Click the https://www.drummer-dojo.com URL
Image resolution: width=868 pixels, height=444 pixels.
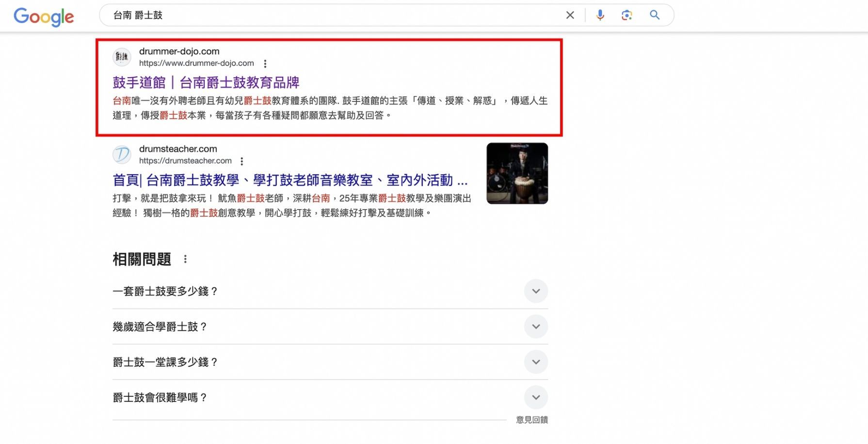196,63
